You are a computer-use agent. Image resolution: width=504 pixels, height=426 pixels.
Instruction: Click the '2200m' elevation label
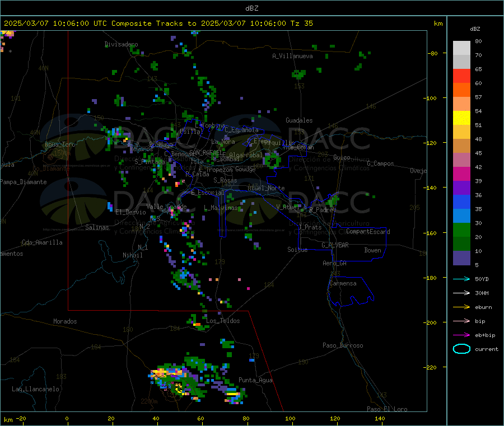pos(149,401)
